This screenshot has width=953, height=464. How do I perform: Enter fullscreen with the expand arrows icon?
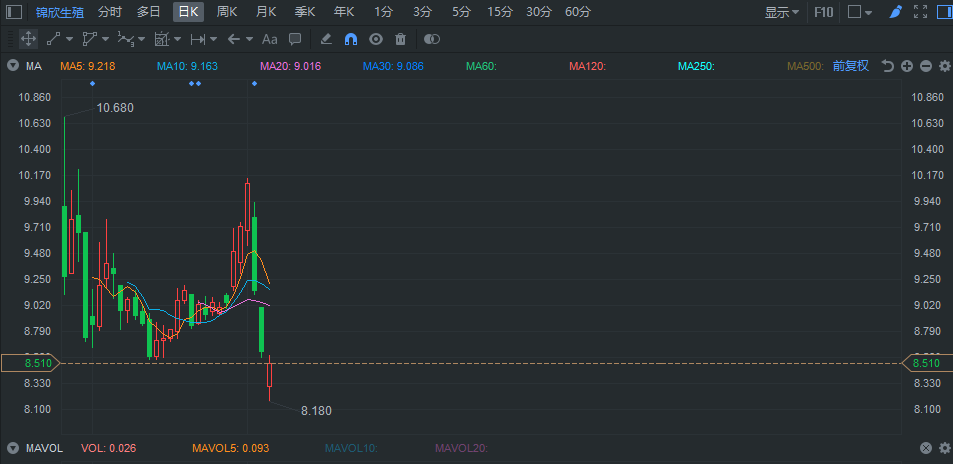click(921, 12)
